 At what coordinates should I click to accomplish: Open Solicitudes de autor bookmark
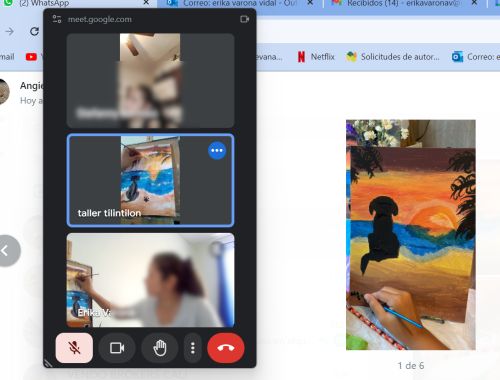393,57
